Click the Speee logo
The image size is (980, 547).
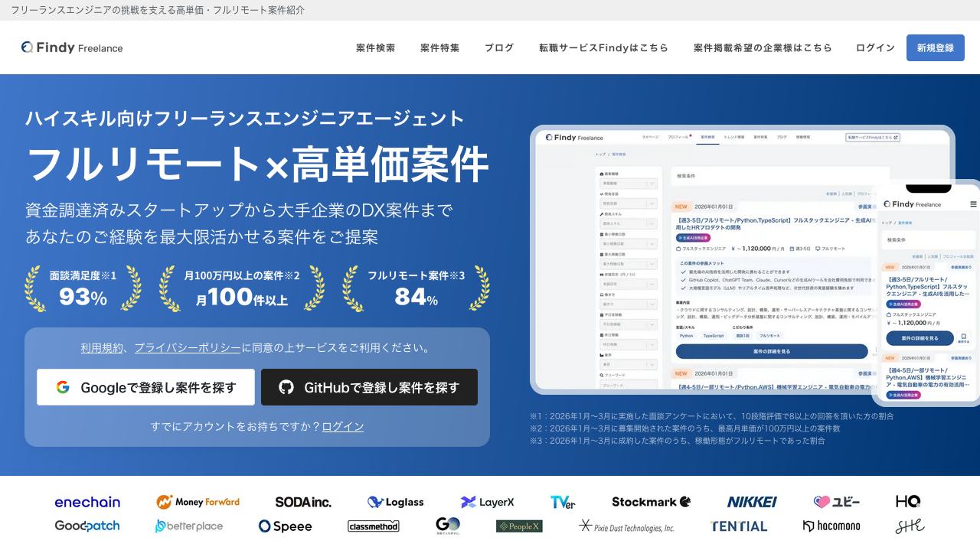click(x=285, y=526)
